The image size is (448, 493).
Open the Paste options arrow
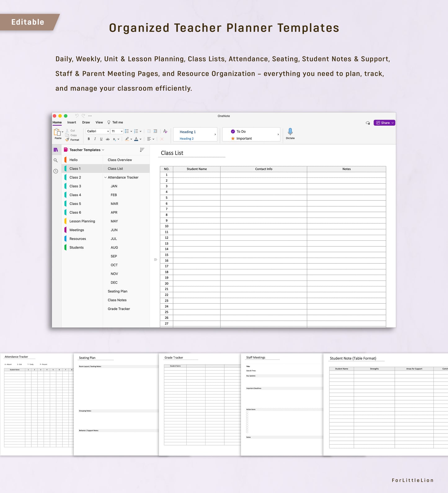pyautogui.click(x=63, y=132)
